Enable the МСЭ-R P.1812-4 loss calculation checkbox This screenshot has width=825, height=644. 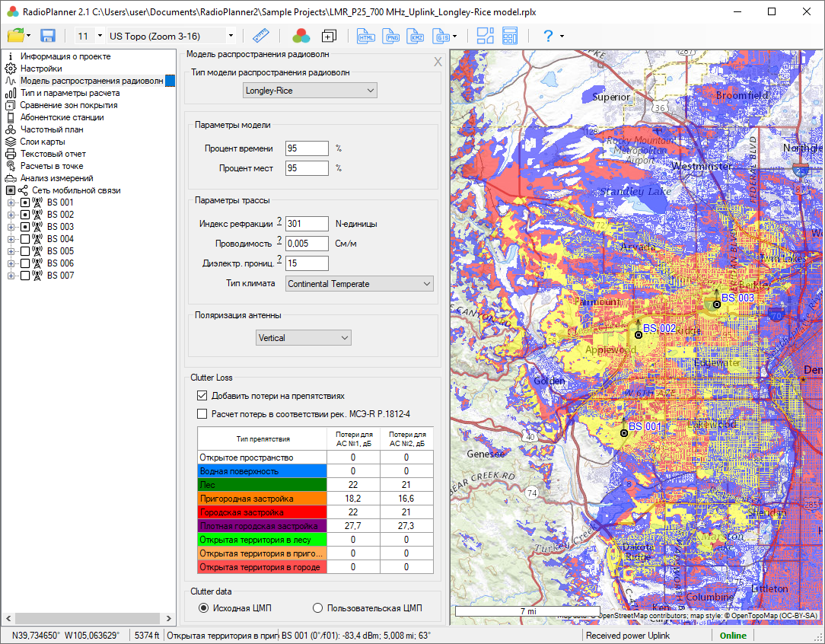(202, 414)
